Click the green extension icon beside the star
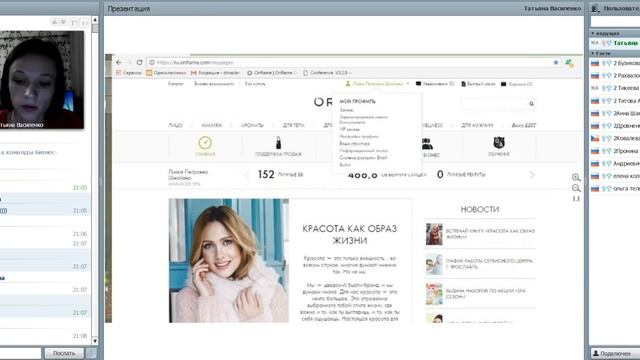 click(x=569, y=63)
